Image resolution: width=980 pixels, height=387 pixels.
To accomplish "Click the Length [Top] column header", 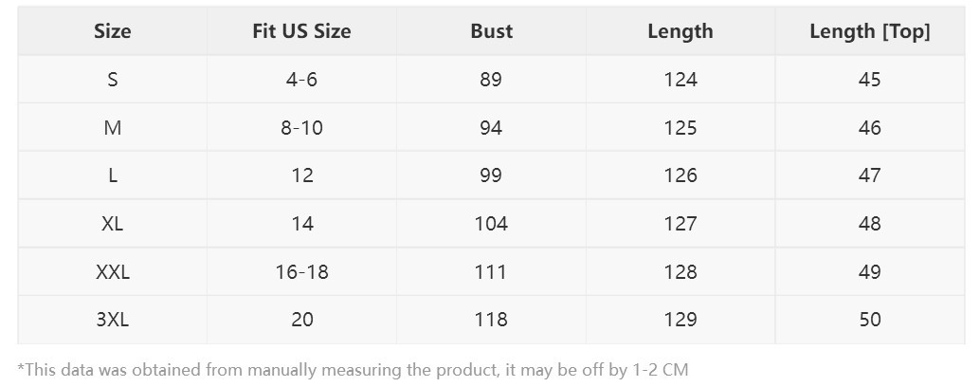I will (x=869, y=31).
